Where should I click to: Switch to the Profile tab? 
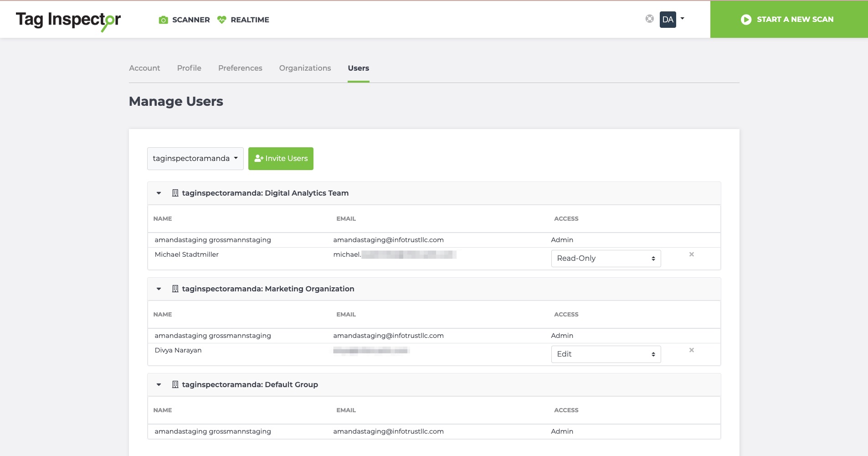tap(189, 68)
